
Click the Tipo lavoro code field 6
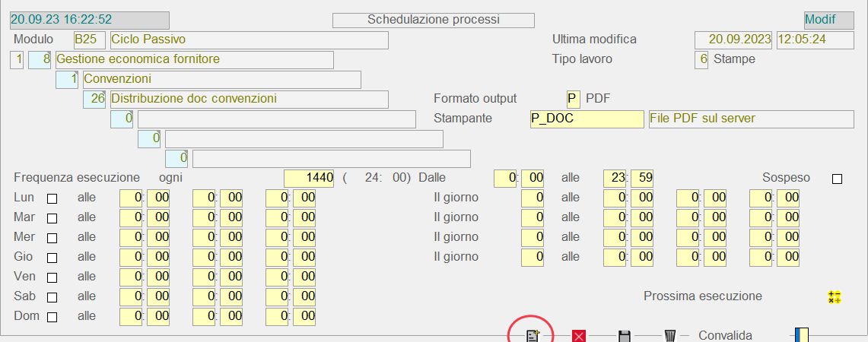click(x=701, y=59)
